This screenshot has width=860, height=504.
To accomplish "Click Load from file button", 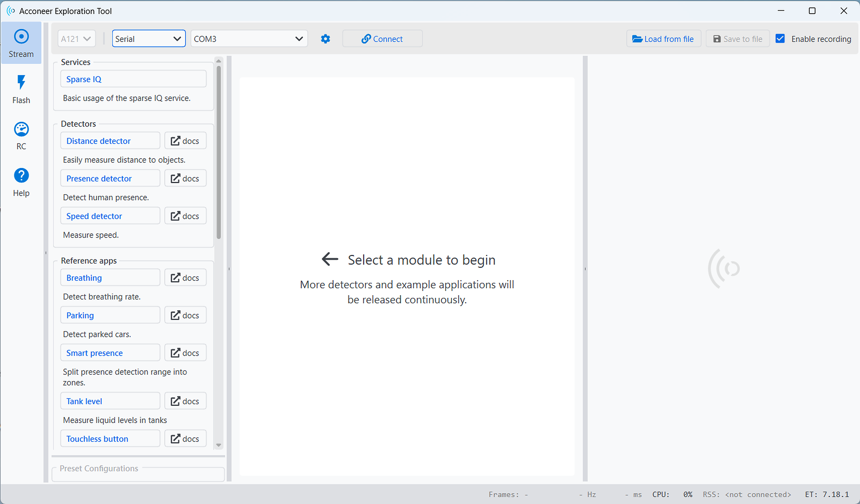I will click(x=663, y=39).
